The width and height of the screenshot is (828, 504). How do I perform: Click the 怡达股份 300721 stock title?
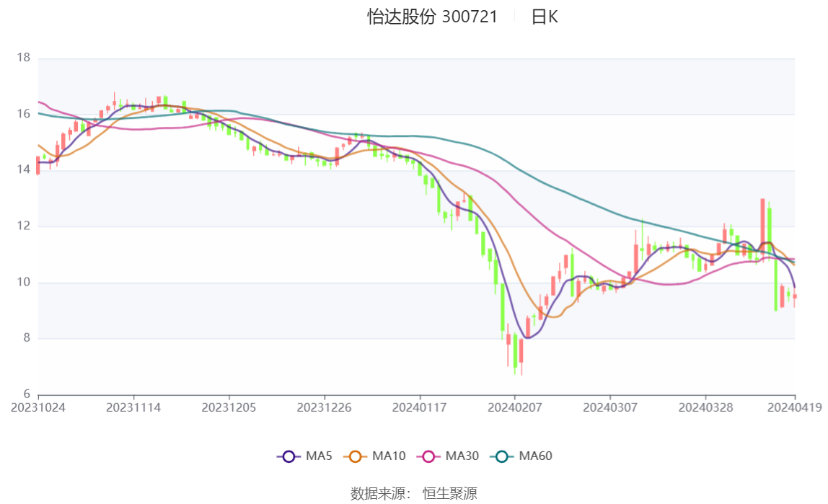[x=433, y=17]
